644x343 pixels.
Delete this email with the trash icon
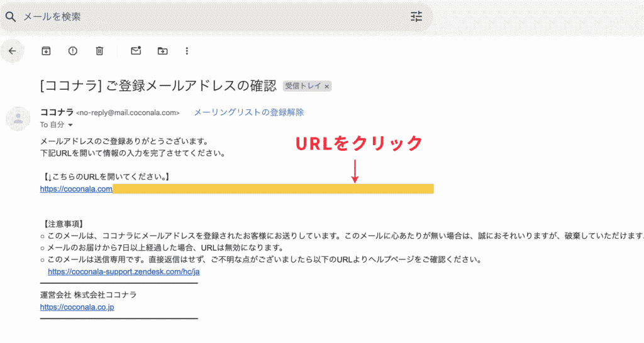pyautogui.click(x=99, y=51)
